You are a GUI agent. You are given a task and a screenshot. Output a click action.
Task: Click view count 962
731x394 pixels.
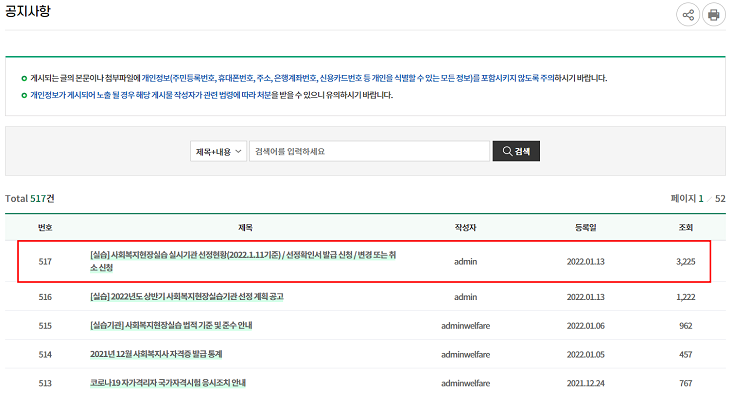click(686, 326)
